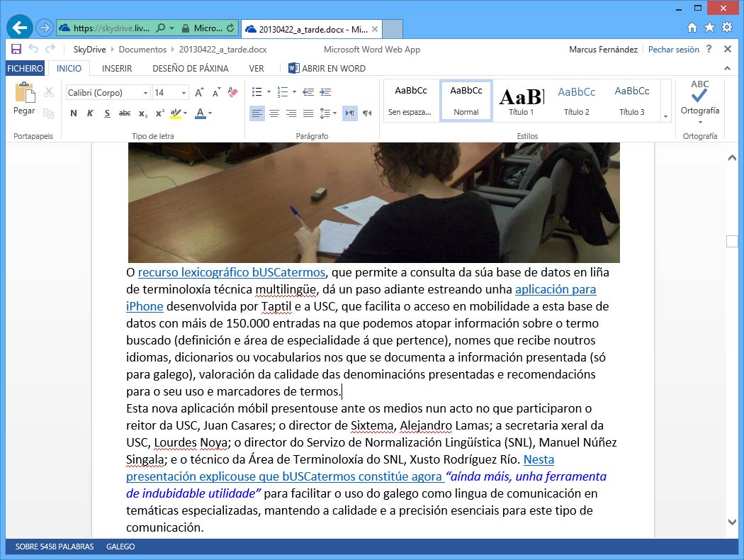Apply the Normal style
Screen dimensions: 744x560
coord(466,101)
